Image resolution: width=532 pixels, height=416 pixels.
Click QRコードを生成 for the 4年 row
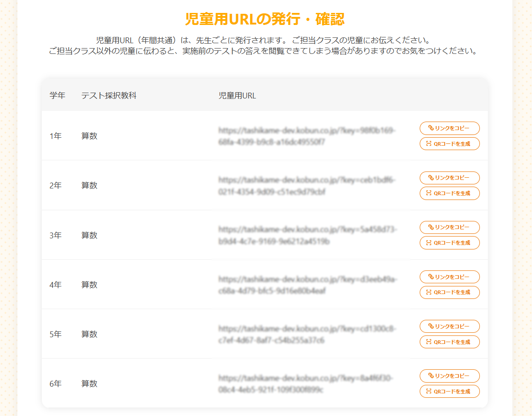click(450, 293)
